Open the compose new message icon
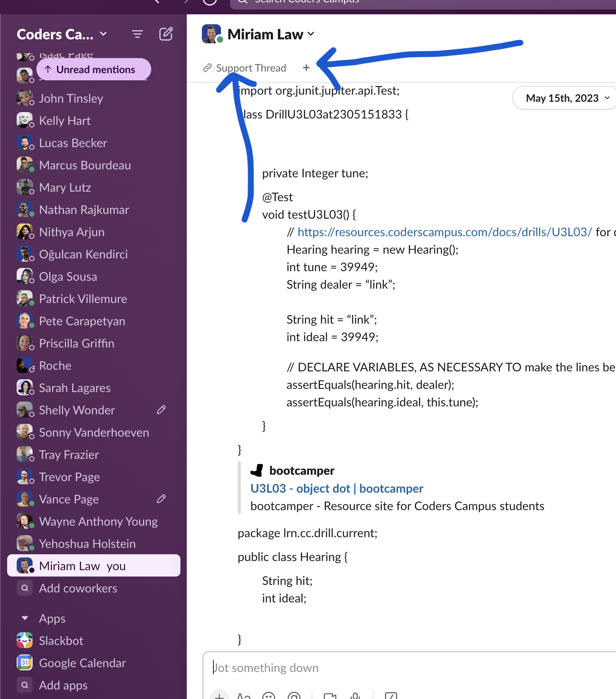The height and width of the screenshot is (699, 616). pyautogui.click(x=166, y=34)
